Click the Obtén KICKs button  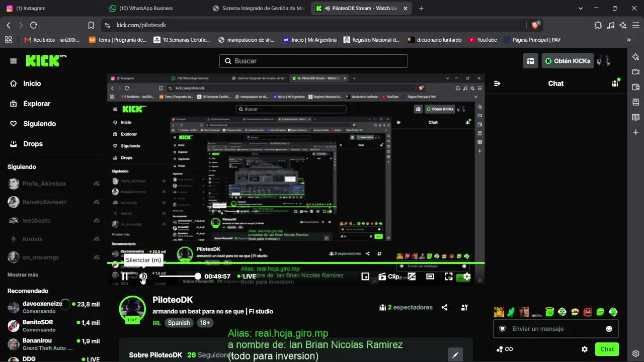pos(568,61)
